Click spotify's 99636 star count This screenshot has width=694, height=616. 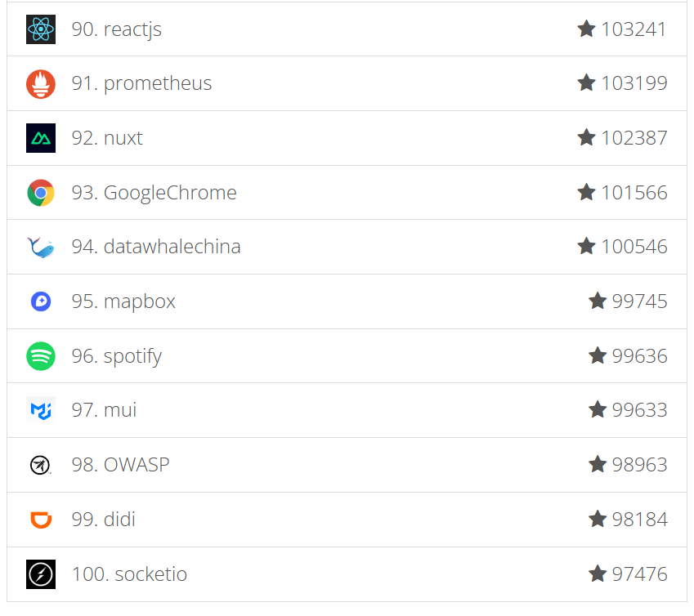639,356
